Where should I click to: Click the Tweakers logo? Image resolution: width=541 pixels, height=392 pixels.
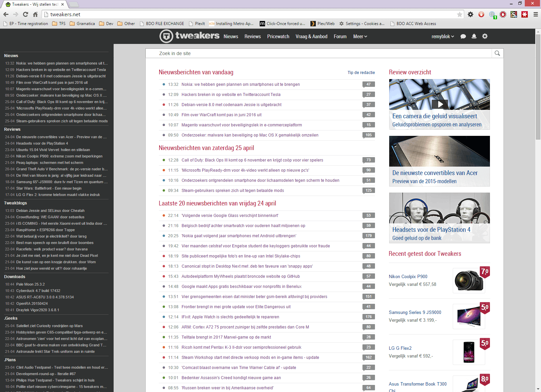click(189, 36)
